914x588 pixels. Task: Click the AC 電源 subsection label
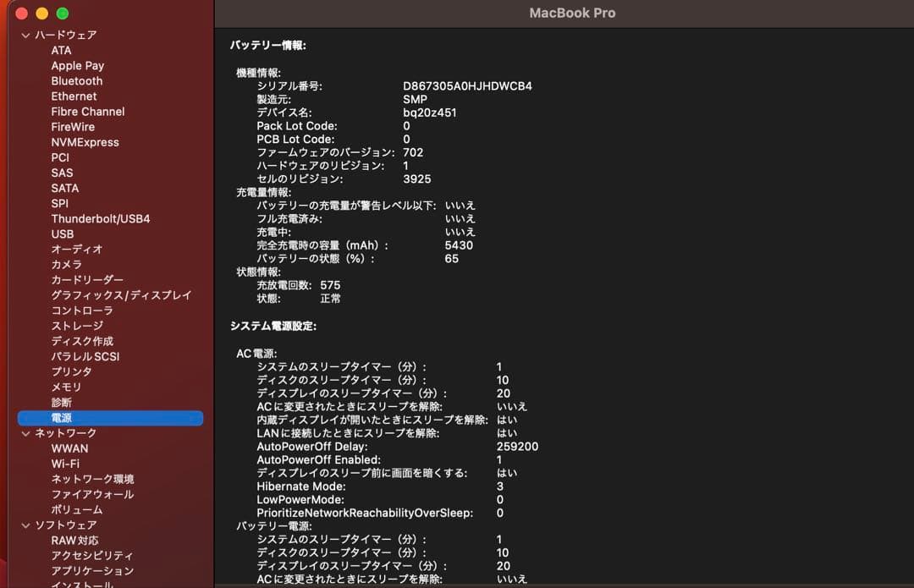tap(256, 354)
